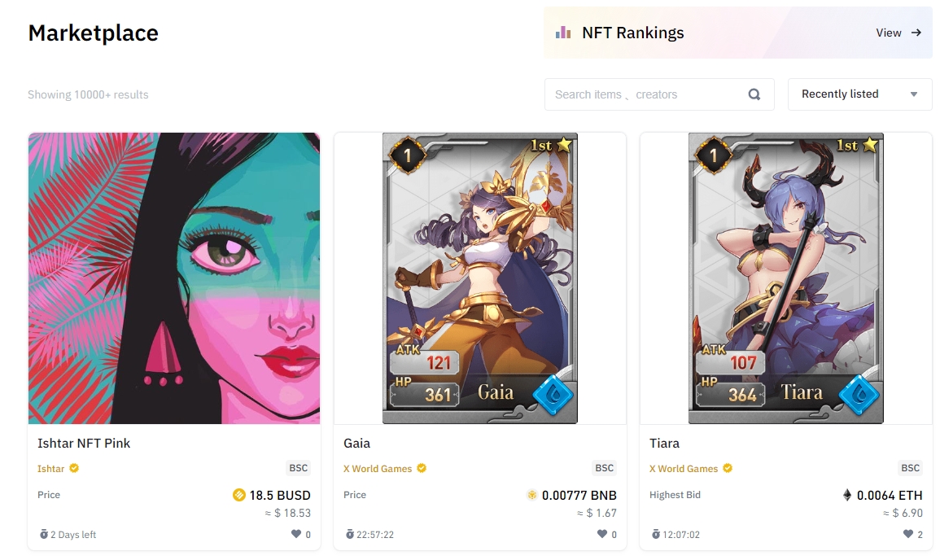Open the Recently listed sort dropdown
940x560 pixels.
click(859, 94)
